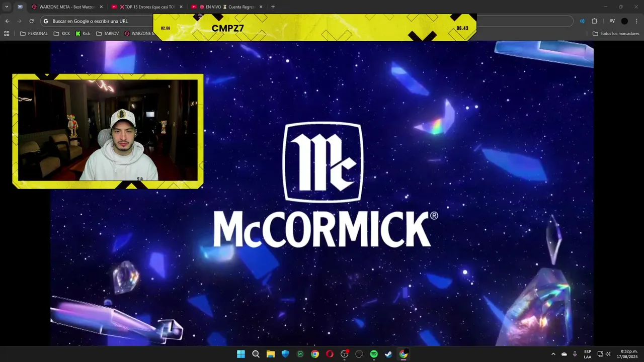
Task: Open the green Xbox-style taskbar app
Action: click(300, 354)
